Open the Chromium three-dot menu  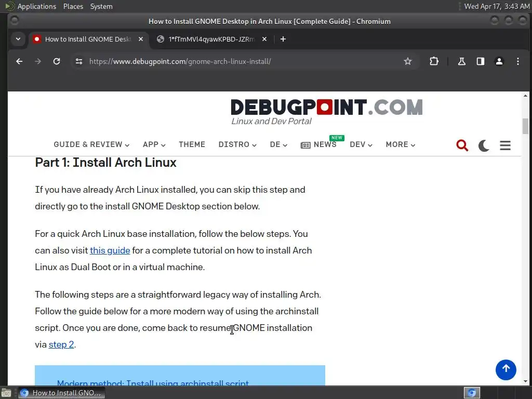point(518,61)
